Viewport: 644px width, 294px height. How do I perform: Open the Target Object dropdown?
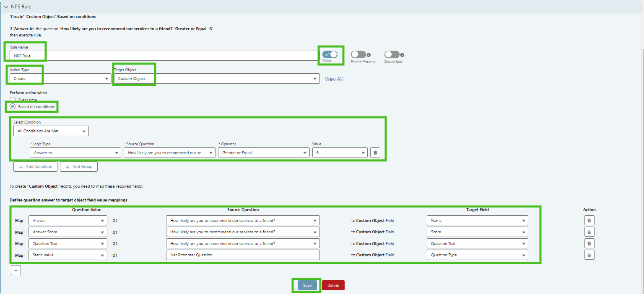(x=216, y=79)
